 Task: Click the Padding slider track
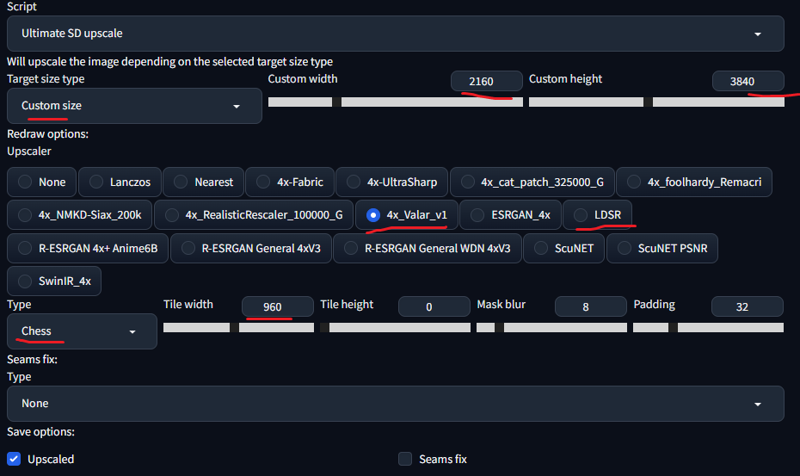tap(708, 328)
